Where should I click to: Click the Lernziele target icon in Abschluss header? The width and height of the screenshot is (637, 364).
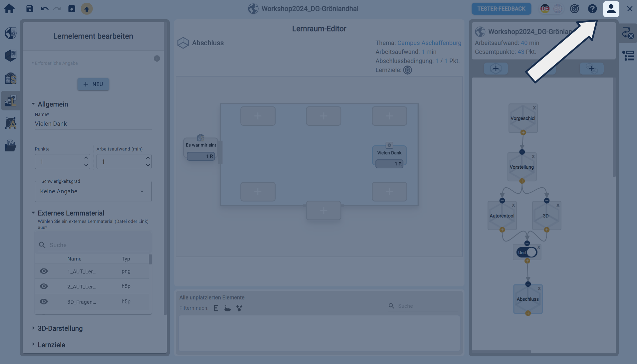click(407, 70)
